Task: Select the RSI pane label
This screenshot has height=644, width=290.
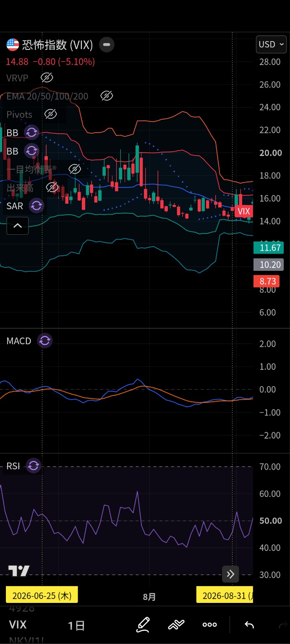Action: (13, 466)
